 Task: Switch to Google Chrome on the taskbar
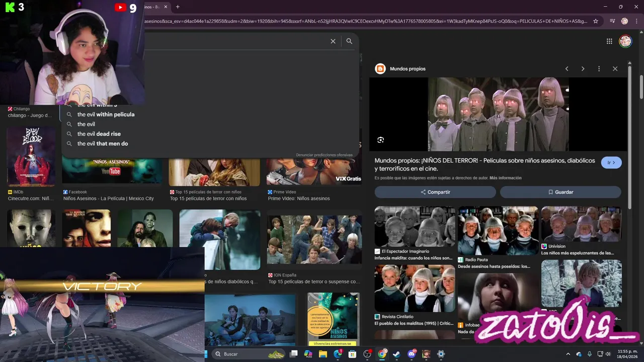[x=382, y=354]
